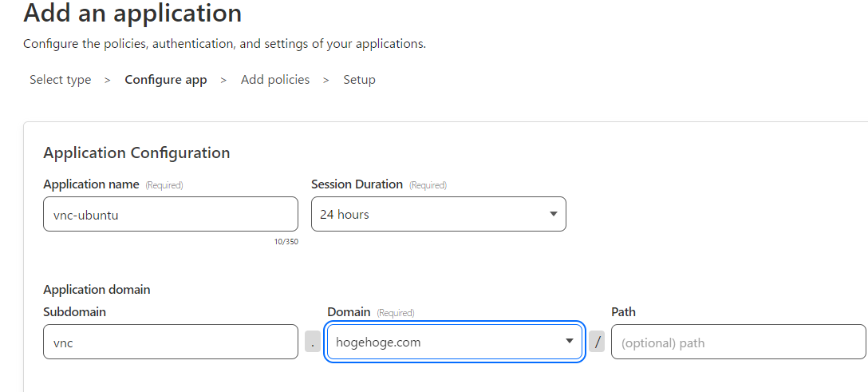Click the Application Configuration heading
Viewport: 868px width, 392px height.
[136, 152]
